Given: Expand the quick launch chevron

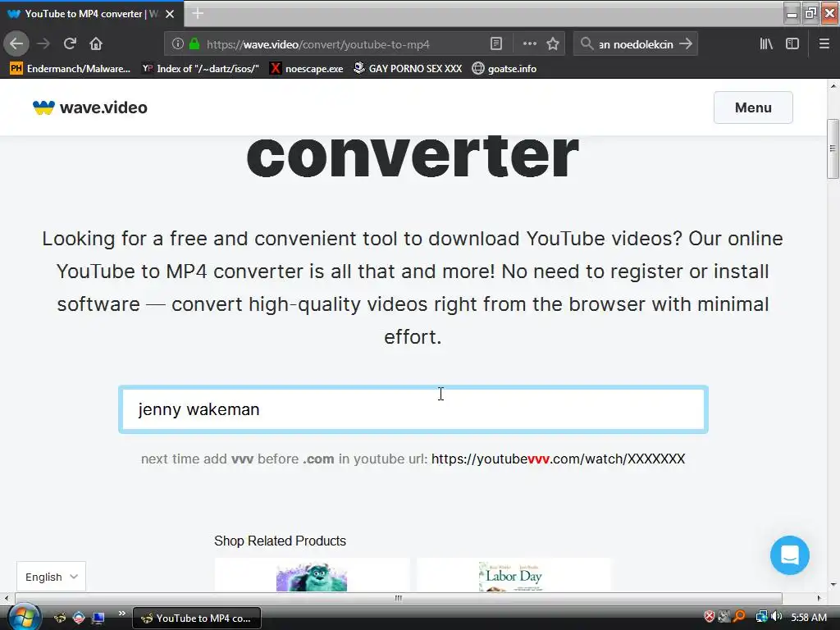Looking at the screenshot, I should click(x=122, y=613).
